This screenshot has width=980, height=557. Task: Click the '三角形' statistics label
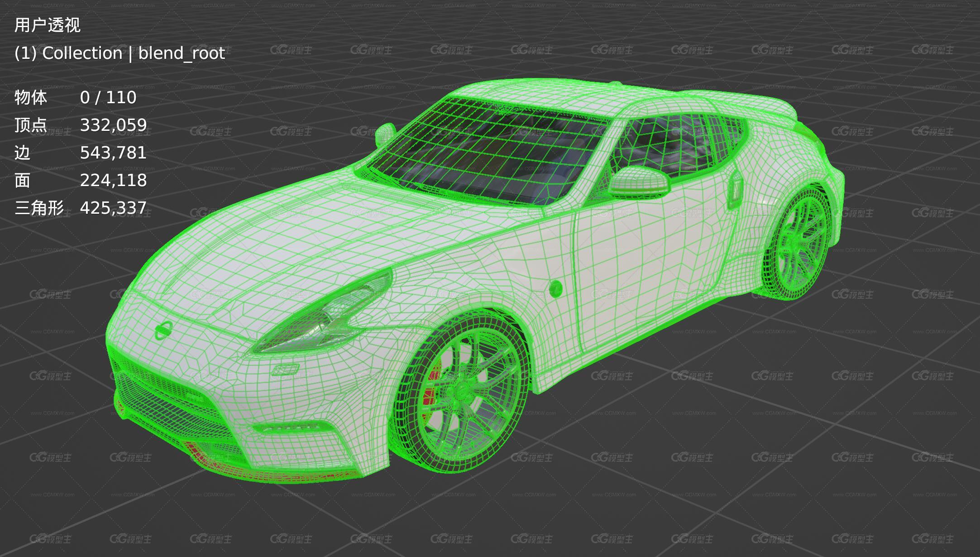39,208
